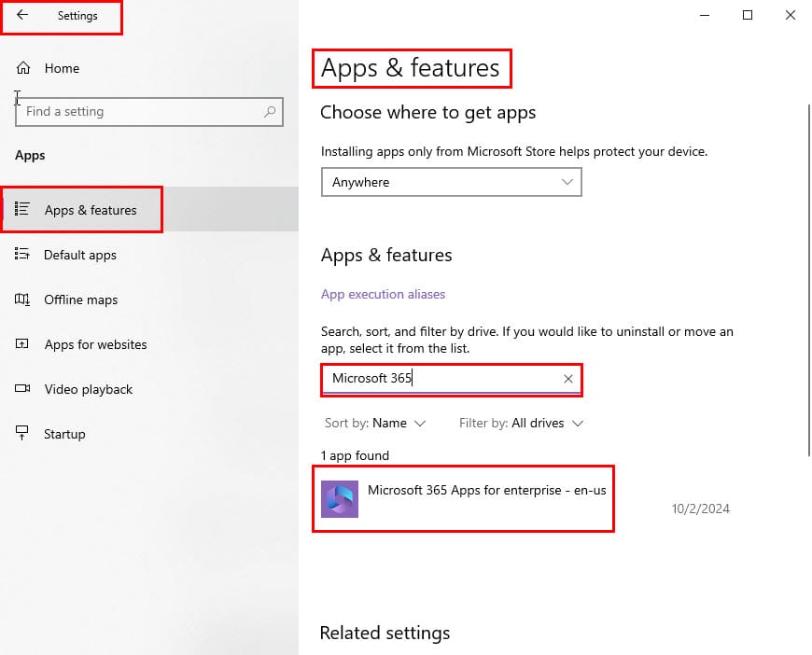Click the Apps & features list icon
Image resolution: width=812 pixels, height=655 pixels.
(21, 209)
